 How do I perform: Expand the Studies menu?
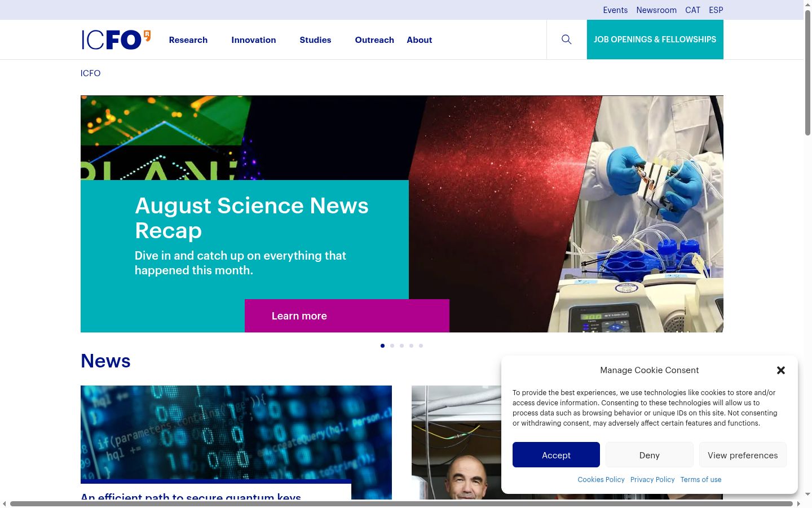[x=315, y=40]
